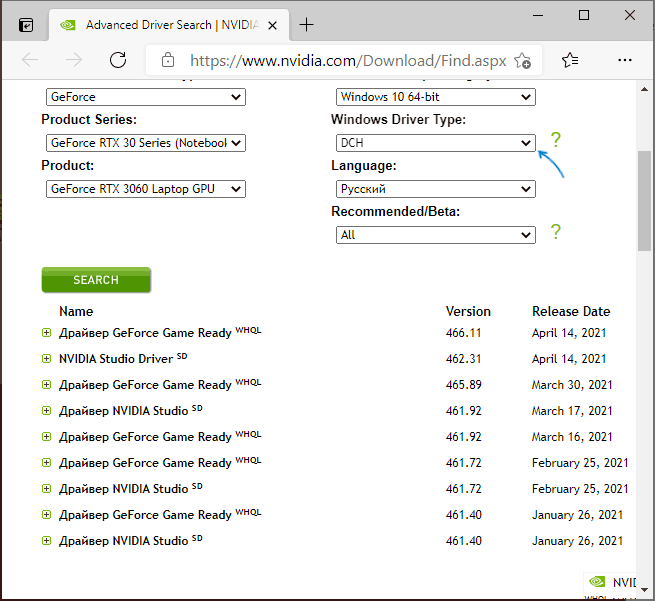Expand the NVIDIA Studio 461.40 driver row

pyautogui.click(x=46, y=541)
